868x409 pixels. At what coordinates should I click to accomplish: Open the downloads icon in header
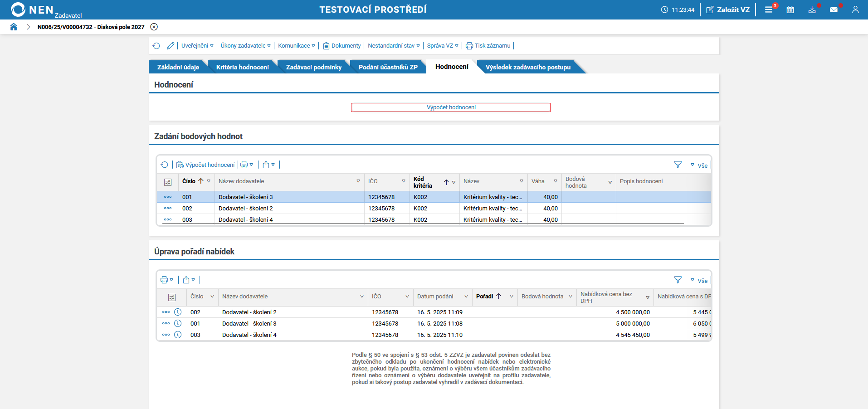point(812,10)
